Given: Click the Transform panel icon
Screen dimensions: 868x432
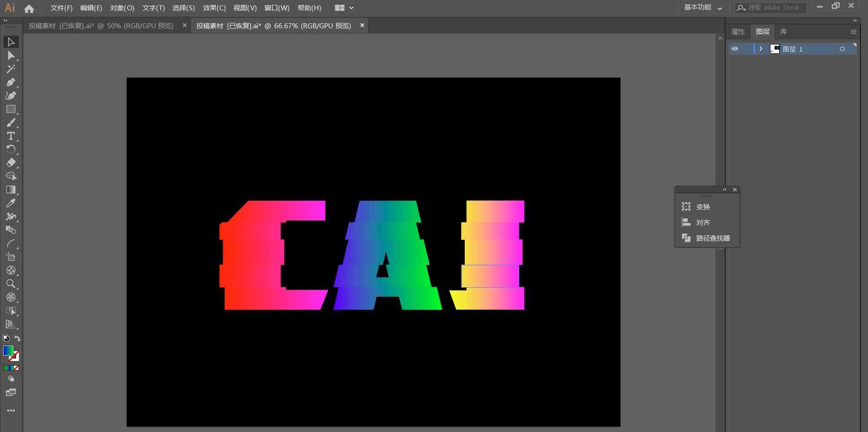Looking at the screenshot, I should pyautogui.click(x=686, y=207).
